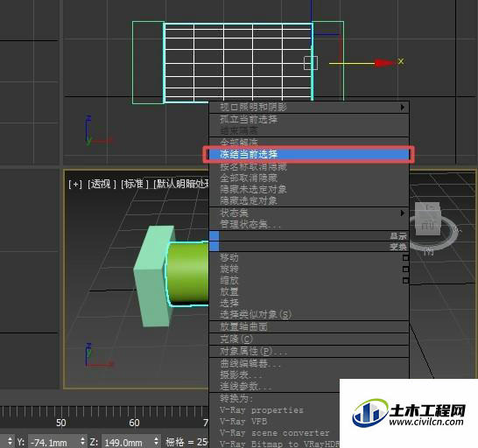The height and width of the screenshot is (448, 478).
Task: Choose 冻结当前选择 in context menu
Action: coord(309,155)
